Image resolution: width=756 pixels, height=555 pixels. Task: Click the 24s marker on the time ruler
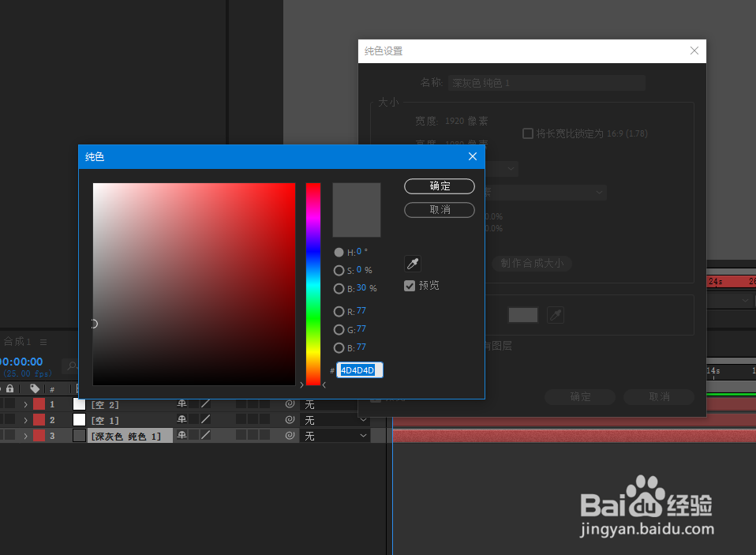click(715, 281)
